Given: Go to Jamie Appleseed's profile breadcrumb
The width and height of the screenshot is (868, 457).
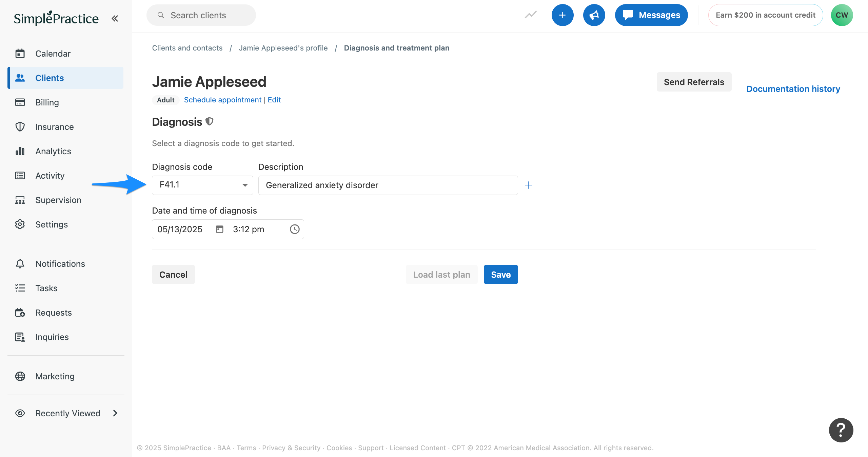Looking at the screenshot, I should click(283, 48).
